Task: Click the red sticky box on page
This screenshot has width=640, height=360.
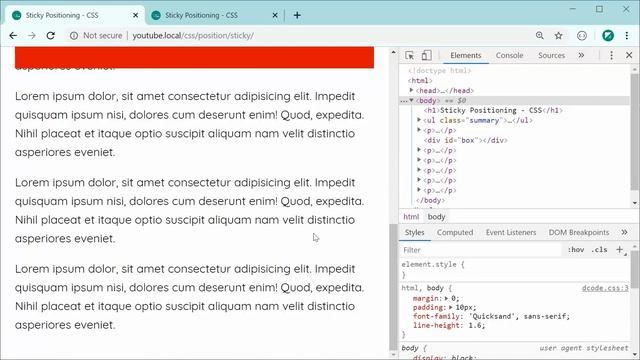Action: tap(194, 58)
